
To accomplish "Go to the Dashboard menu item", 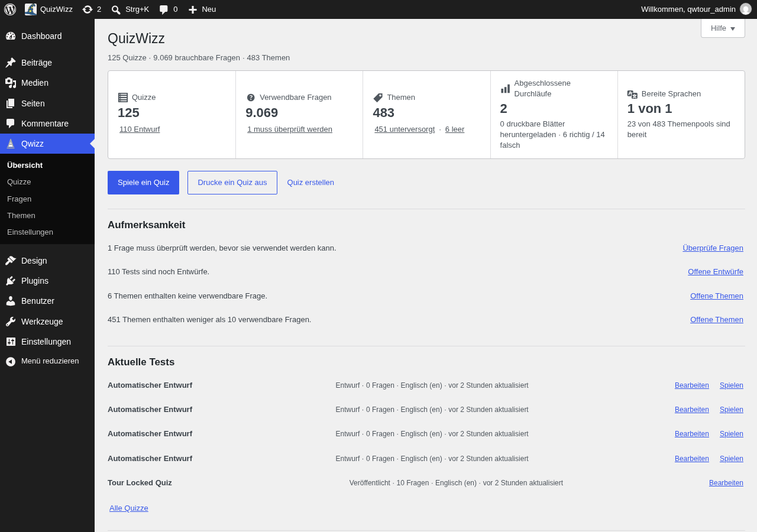I will 47,36.
